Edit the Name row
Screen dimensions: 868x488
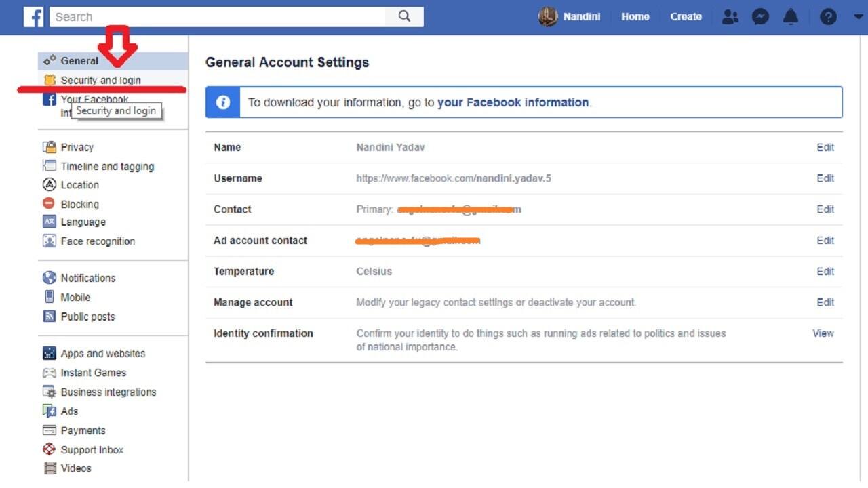(825, 147)
